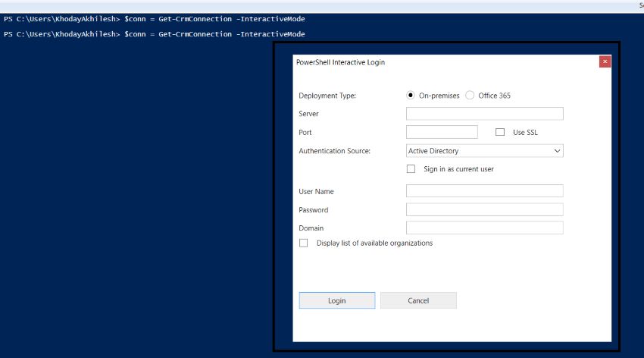Enable the Use SSL checkbox

500,132
